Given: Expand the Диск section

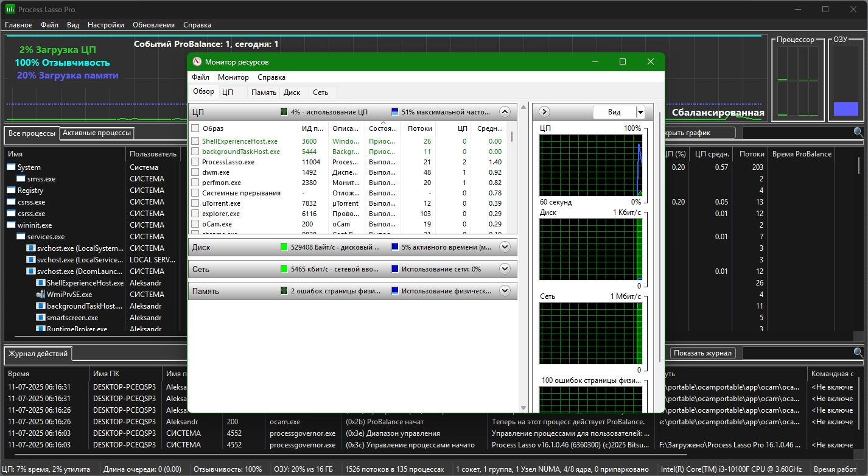Looking at the screenshot, I should click(504, 247).
